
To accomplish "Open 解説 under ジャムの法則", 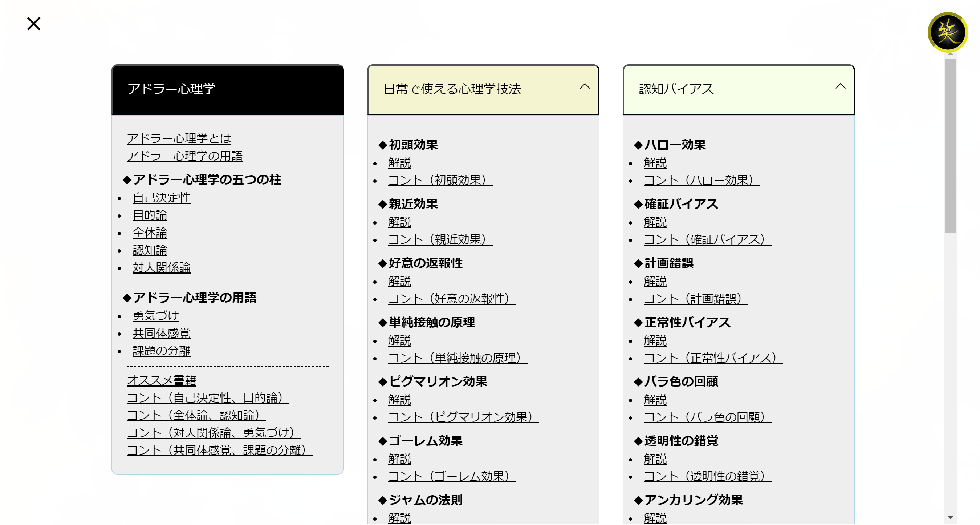I will pos(399,518).
